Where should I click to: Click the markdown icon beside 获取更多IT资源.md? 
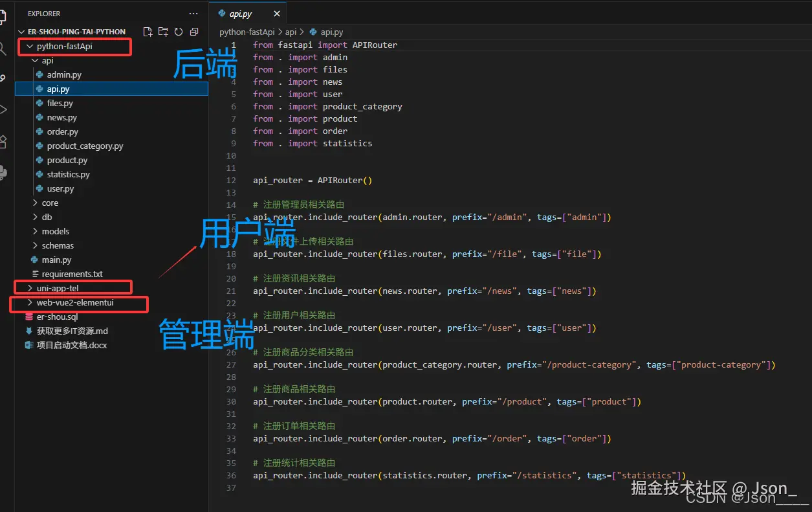(x=29, y=331)
